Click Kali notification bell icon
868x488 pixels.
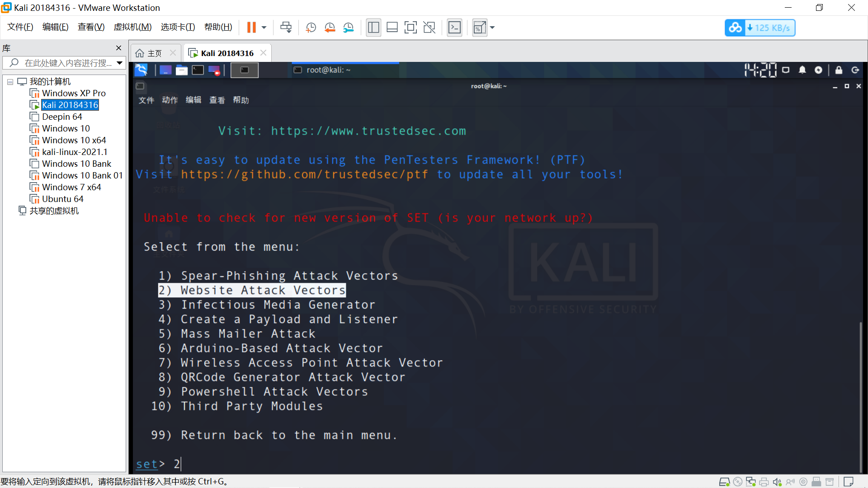pyautogui.click(x=802, y=70)
